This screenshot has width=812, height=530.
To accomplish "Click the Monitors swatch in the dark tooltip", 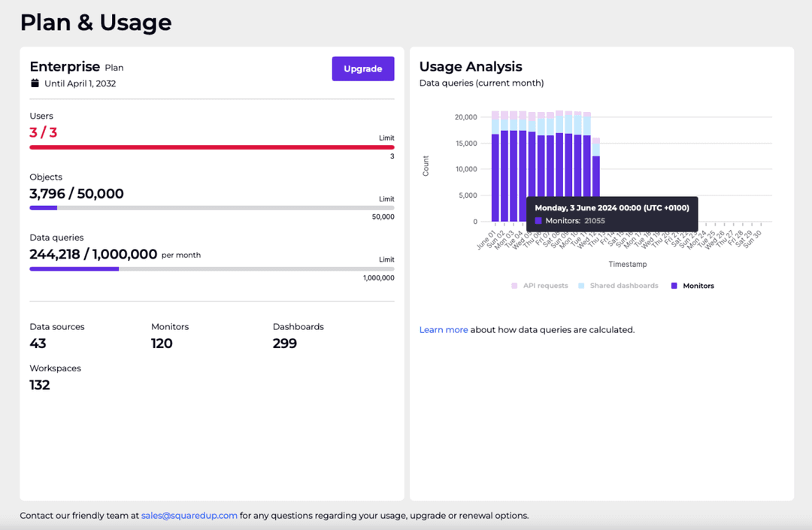I will 538,220.
